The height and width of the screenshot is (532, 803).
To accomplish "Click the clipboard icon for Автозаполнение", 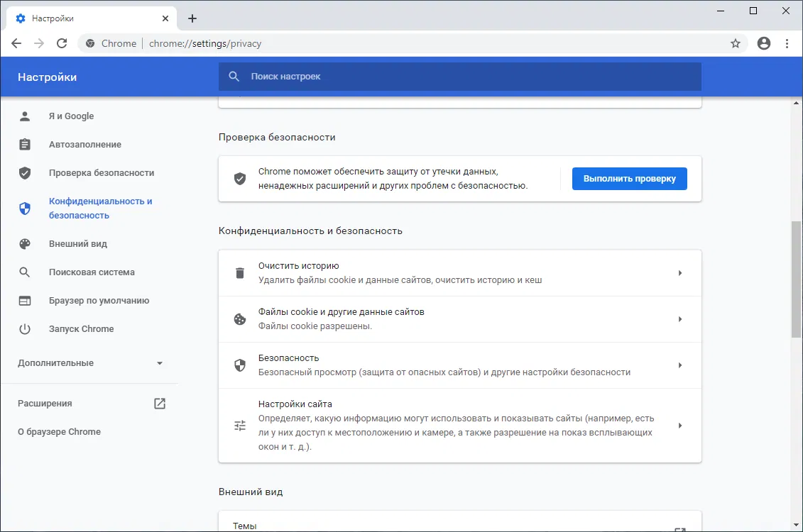I will click(x=25, y=144).
